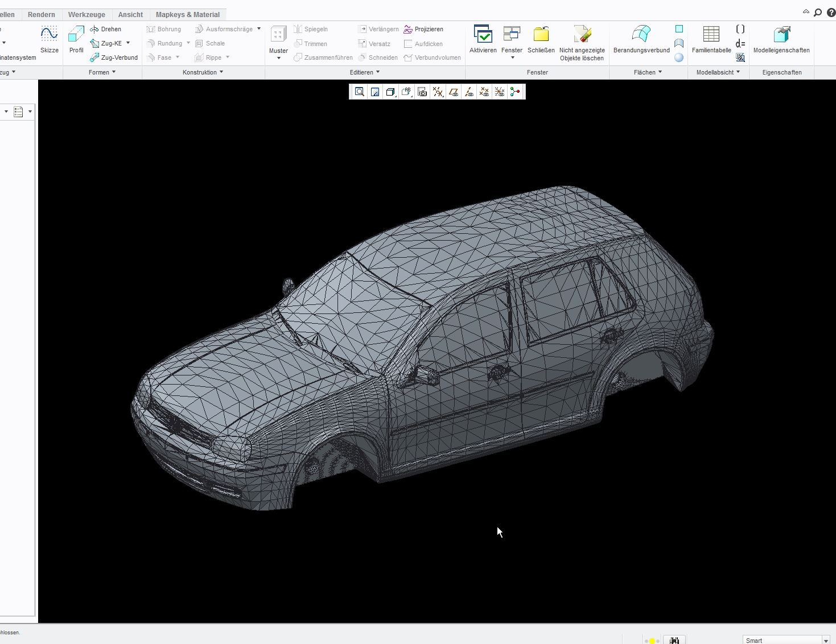This screenshot has width=836, height=644.
Task: Expand the Editieren group menu
Action: click(365, 72)
